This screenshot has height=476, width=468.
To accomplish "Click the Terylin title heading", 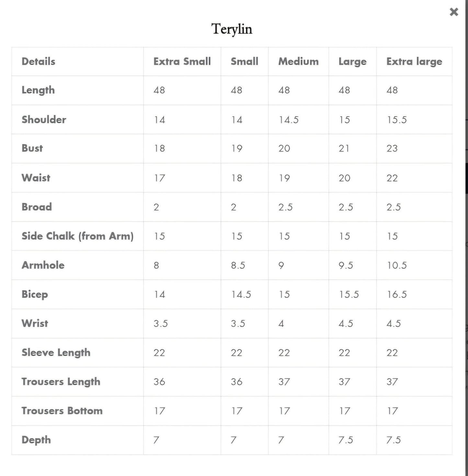I will pos(232,29).
